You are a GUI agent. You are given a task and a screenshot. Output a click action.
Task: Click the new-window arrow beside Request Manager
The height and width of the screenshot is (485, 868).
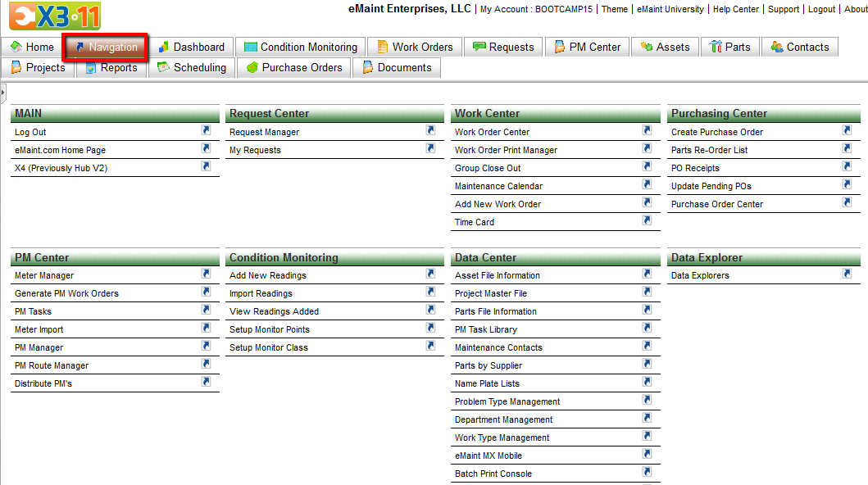click(x=430, y=130)
